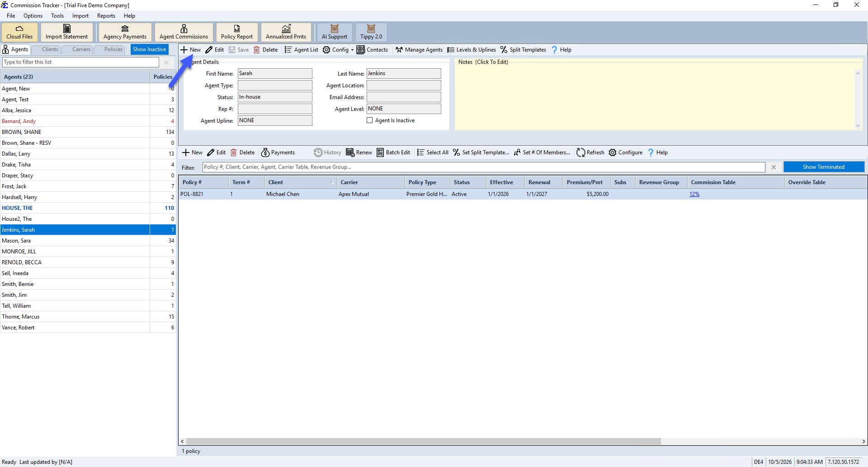Refresh the policy grid
Screen dimensions: 868x467
(x=590, y=152)
